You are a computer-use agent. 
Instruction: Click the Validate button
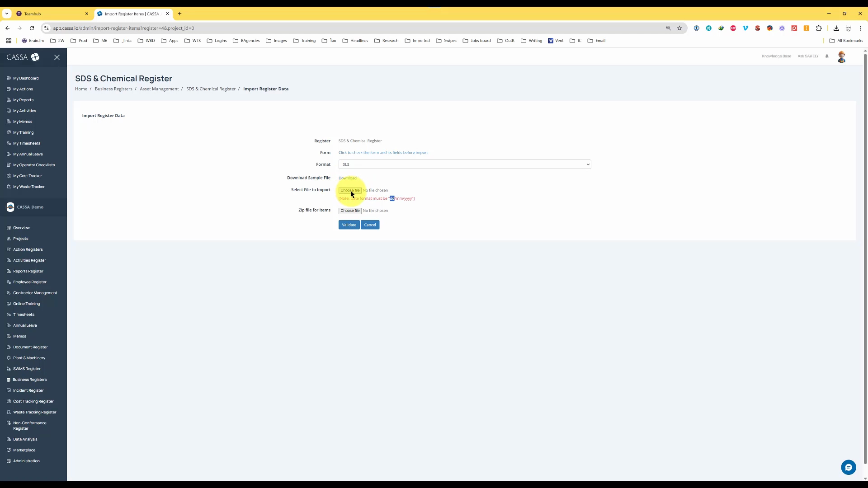(x=349, y=225)
